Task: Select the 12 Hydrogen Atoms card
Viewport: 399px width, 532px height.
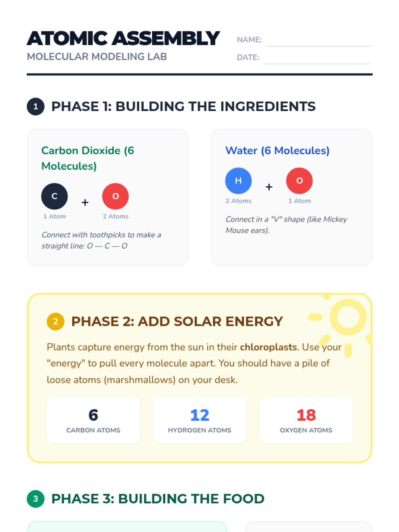Action: coord(199,420)
